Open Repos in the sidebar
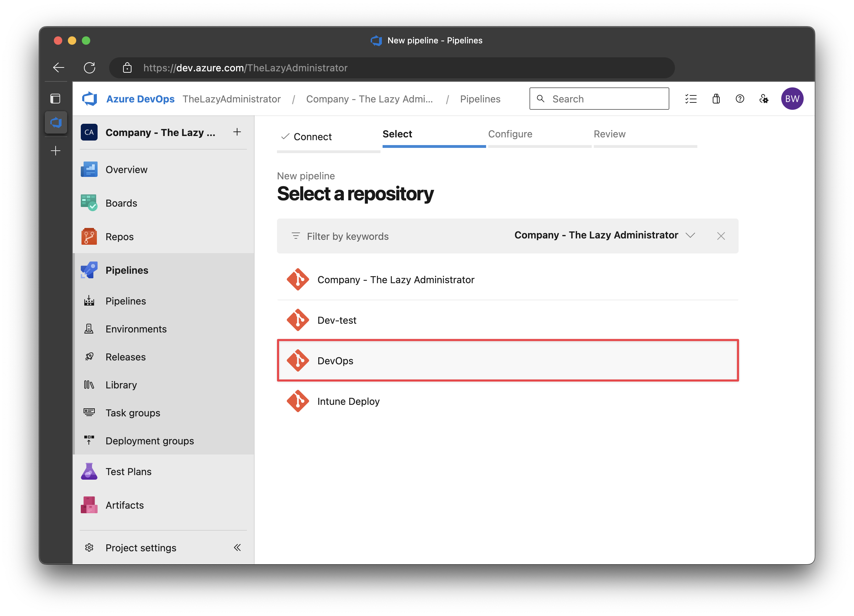The width and height of the screenshot is (854, 616). coord(163,237)
